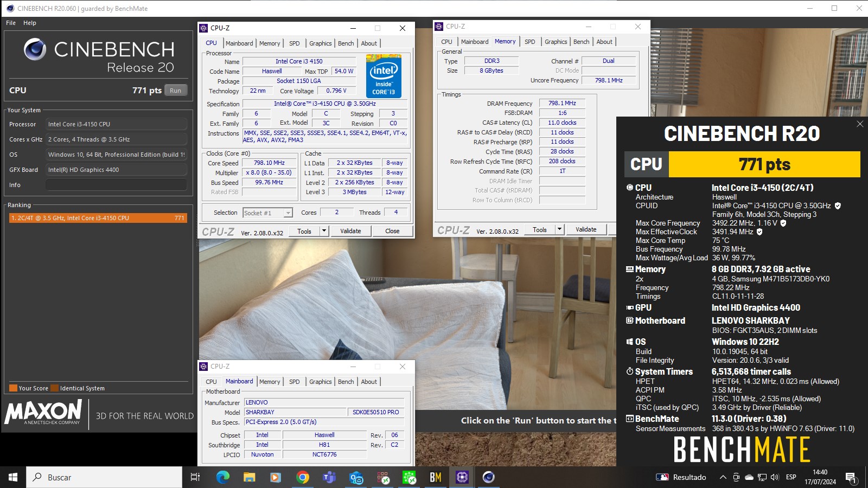Screen dimensions: 868x488
Task: Click Tools button in CPU-Z Memory window
Action: (540, 229)
